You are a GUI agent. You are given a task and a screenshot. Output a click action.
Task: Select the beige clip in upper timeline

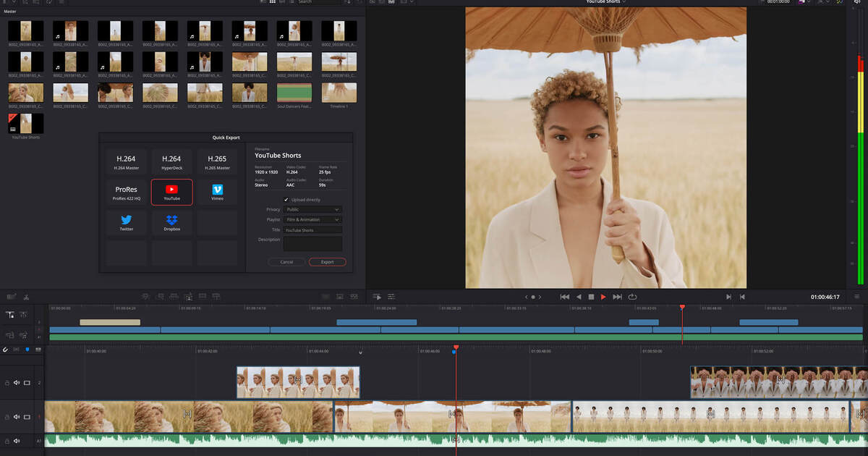(110, 322)
